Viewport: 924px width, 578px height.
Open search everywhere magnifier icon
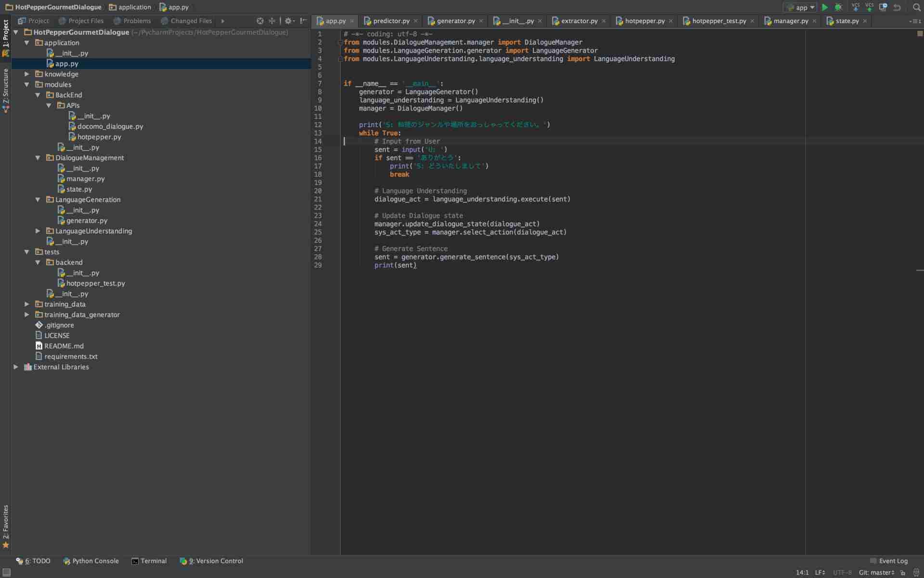click(916, 7)
